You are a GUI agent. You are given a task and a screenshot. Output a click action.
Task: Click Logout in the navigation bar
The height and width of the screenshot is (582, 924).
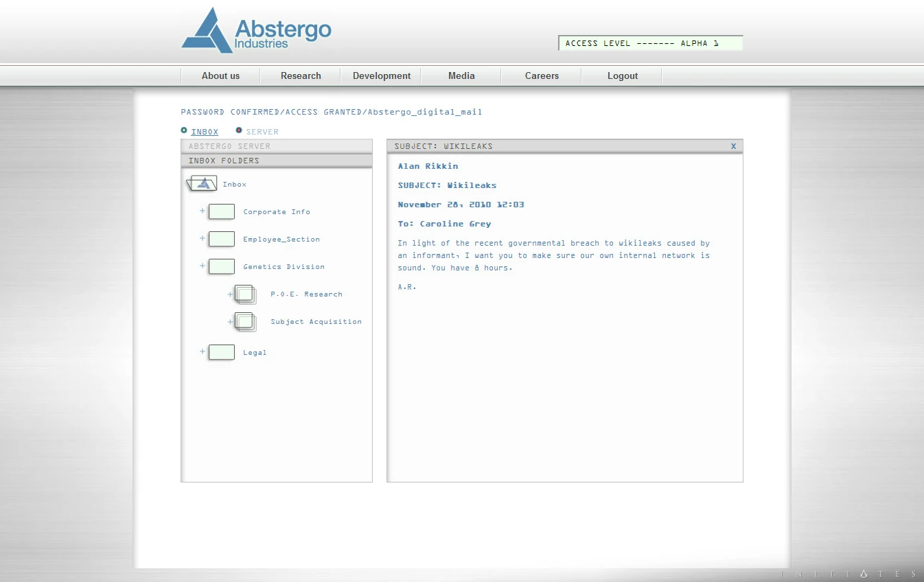tap(623, 75)
